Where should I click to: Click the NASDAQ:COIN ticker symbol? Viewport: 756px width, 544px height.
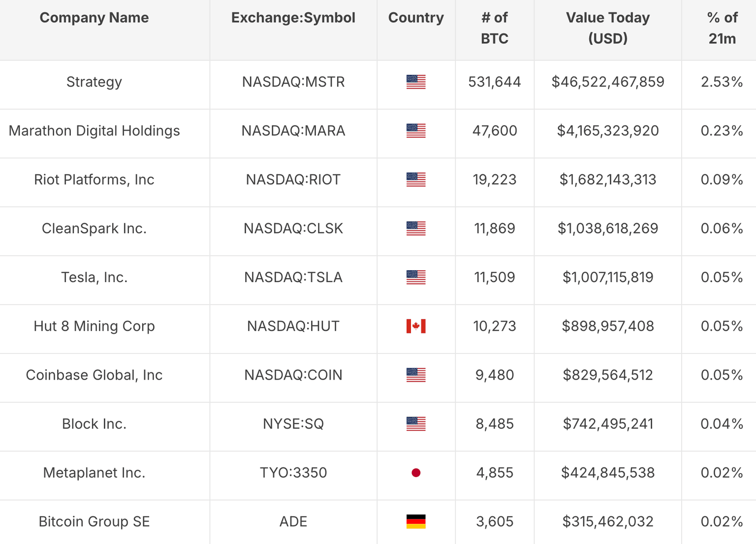coord(293,375)
